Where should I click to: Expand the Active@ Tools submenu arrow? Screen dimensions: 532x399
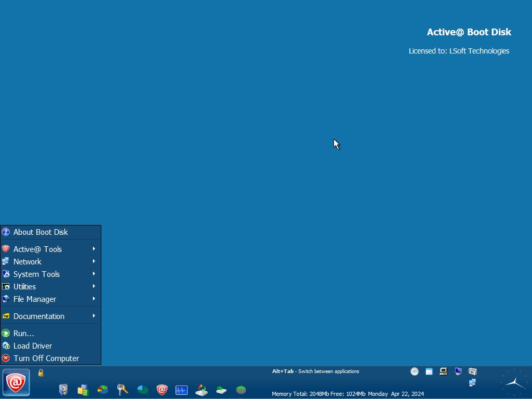point(94,249)
